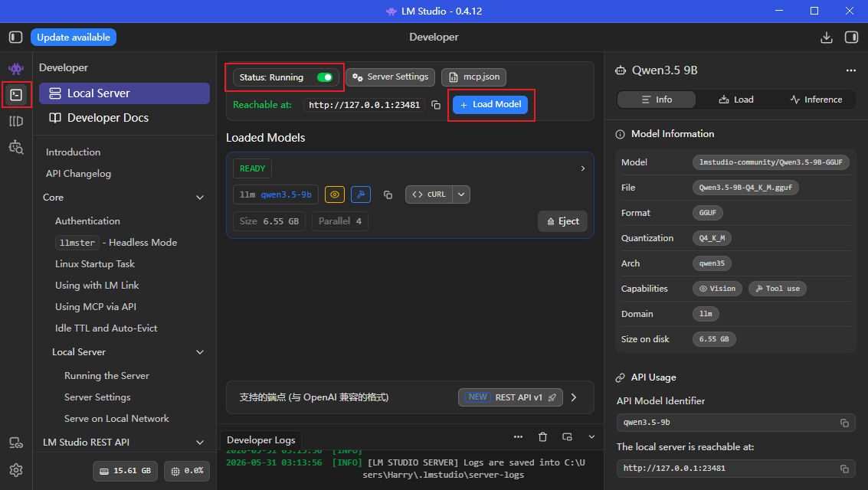The height and width of the screenshot is (490, 868).
Task: Click the Vision capability tag
Action: click(717, 289)
